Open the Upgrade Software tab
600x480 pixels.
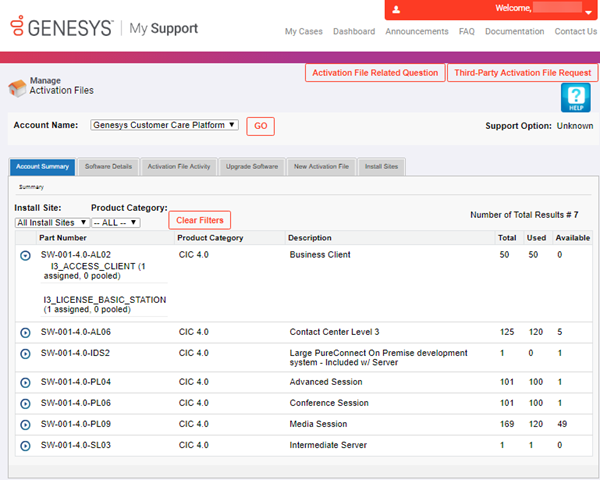pyautogui.click(x=252, y=167)
